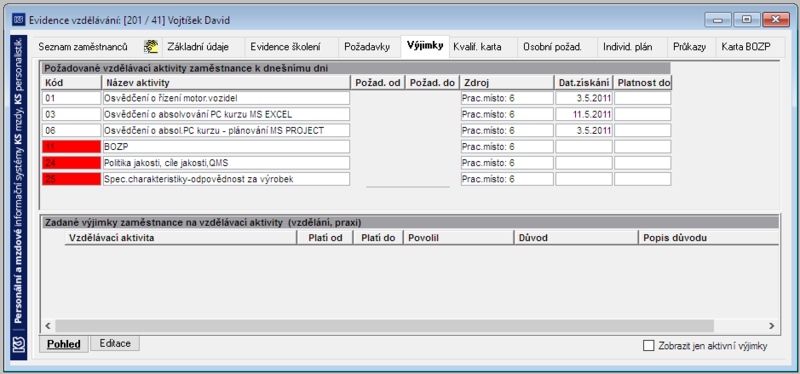Click the Povolil column header
This screenshot has width=800, height=374.
458,238
